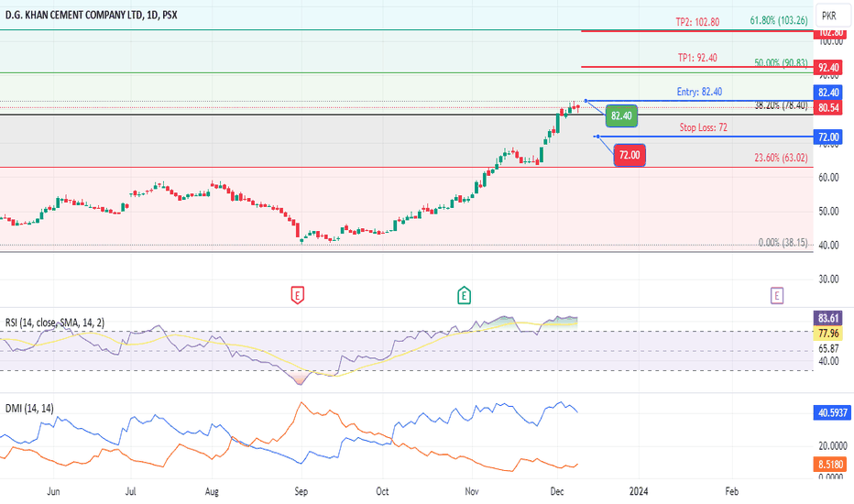Click the Sep label on time axis
854x504 pixels.
click(301, 491)
